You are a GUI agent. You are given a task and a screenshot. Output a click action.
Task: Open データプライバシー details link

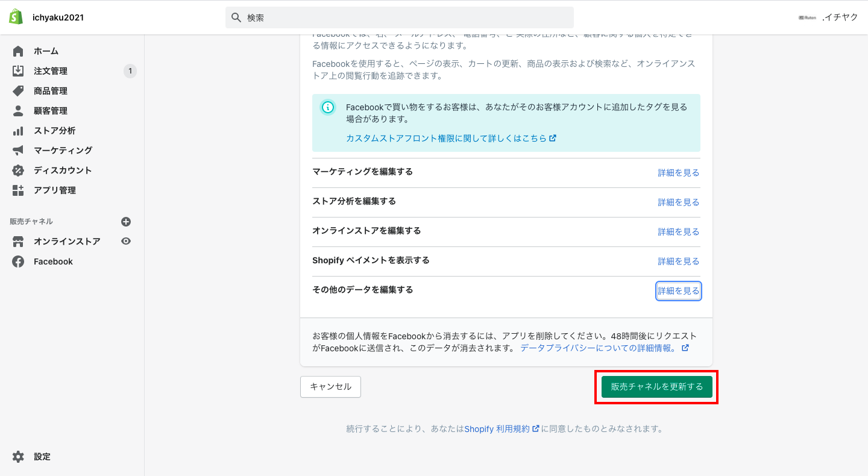605,348
